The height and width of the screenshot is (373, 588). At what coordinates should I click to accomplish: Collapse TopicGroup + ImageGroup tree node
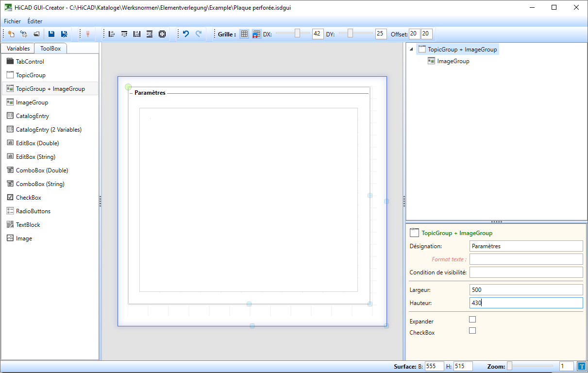click(x=412, y=50)
